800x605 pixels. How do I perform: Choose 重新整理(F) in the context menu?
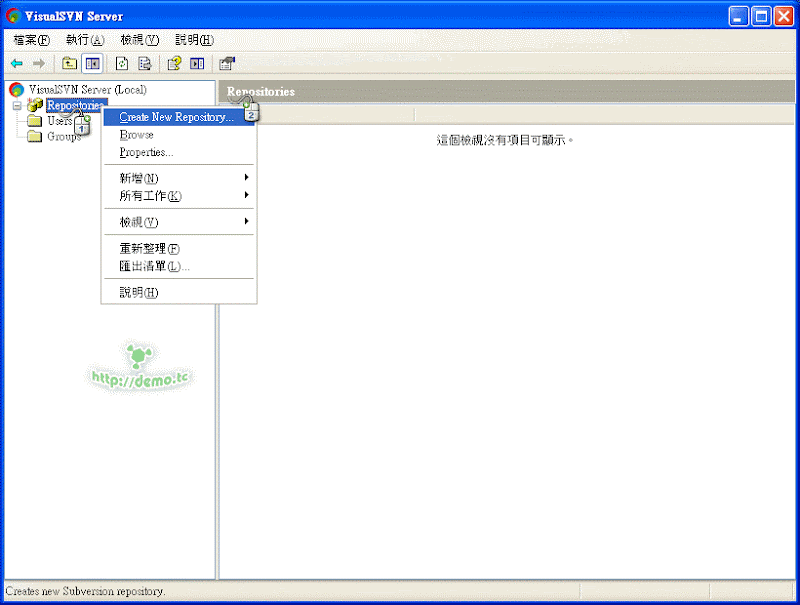click(x=179, y=248)
